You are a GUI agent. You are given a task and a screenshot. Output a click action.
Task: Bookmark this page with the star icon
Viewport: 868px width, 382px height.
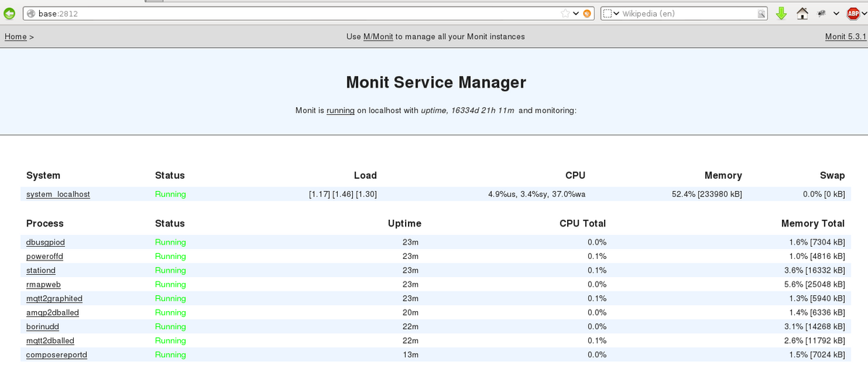[x=565, y=13]
